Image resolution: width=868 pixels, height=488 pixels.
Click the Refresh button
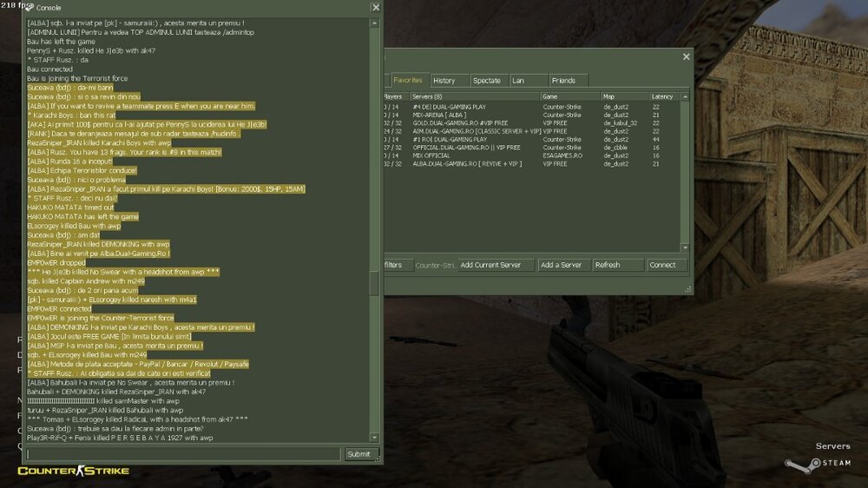[x=617, y=265]
